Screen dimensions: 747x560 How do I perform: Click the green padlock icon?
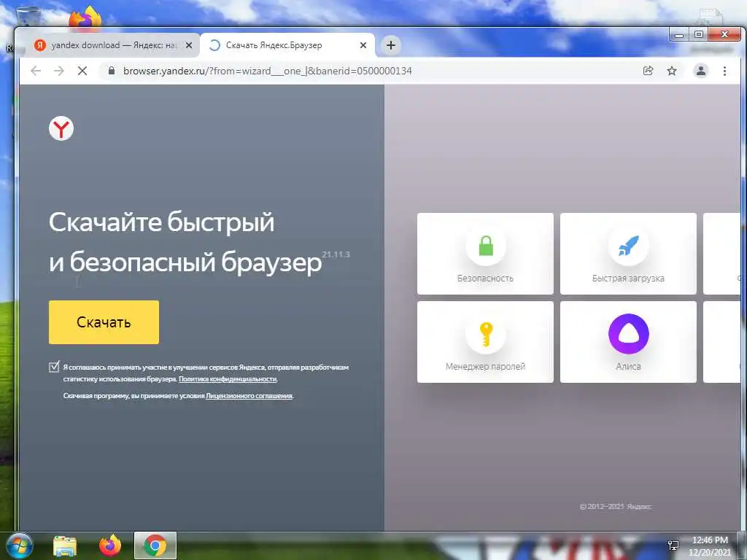[485, 246]
